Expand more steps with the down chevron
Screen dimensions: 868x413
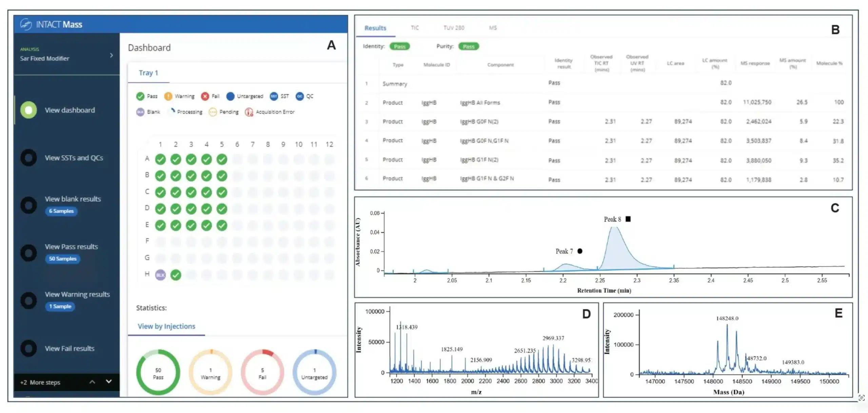click(109, 382)
